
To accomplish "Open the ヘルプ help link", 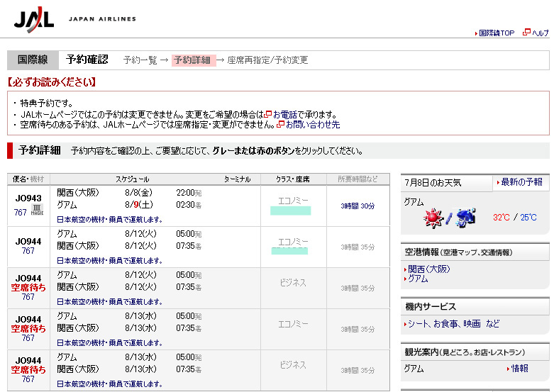I will [541, 33].
